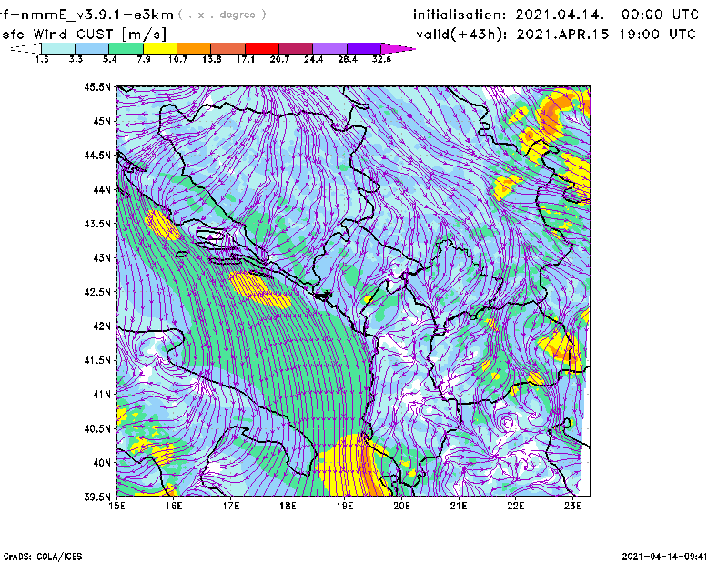This screenshot has height=562, width=728.
Task: Click the magenta arrow above 32.6
Action: [x=398, y=48]
